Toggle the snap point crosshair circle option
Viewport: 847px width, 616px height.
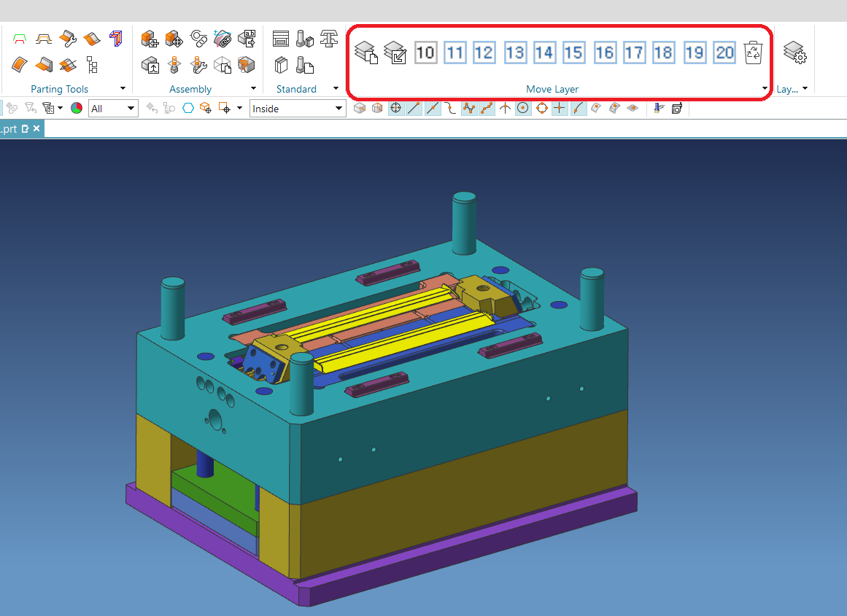(395, 108)
